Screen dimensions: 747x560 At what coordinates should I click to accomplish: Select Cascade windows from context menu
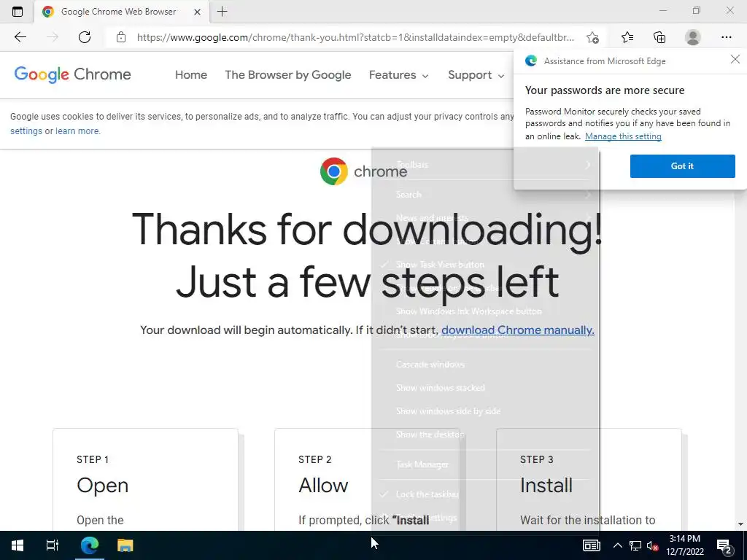(487, 365)
